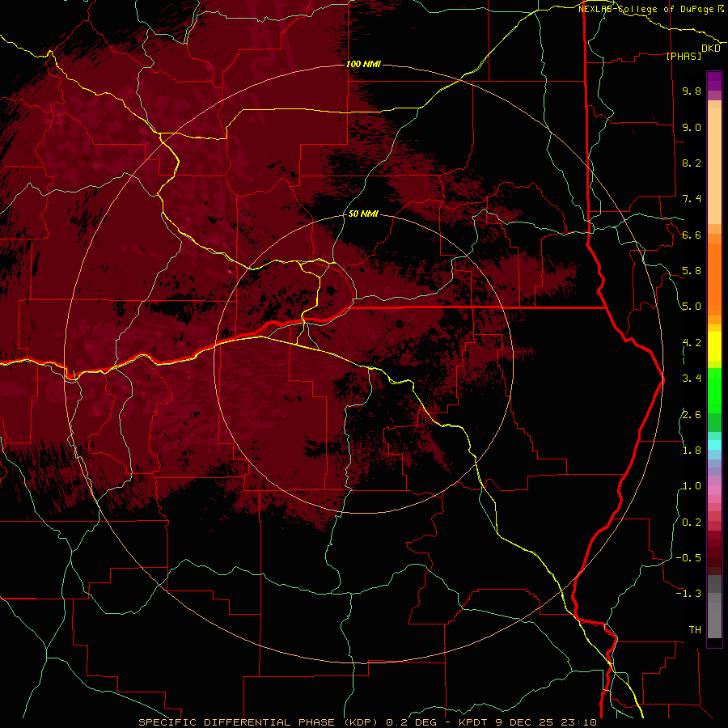Select the 4.2 legend value
The height and width of the screenshot is (728, 728).
coord(692,343)
